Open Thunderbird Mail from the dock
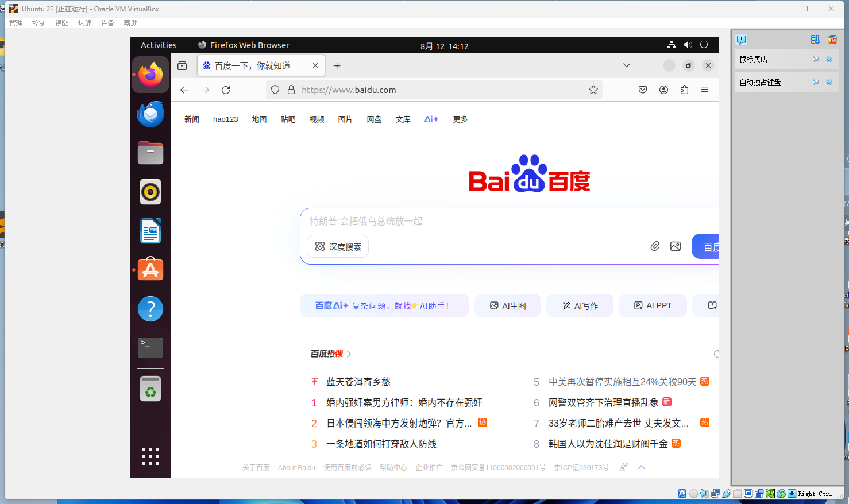 pos(150,114)
